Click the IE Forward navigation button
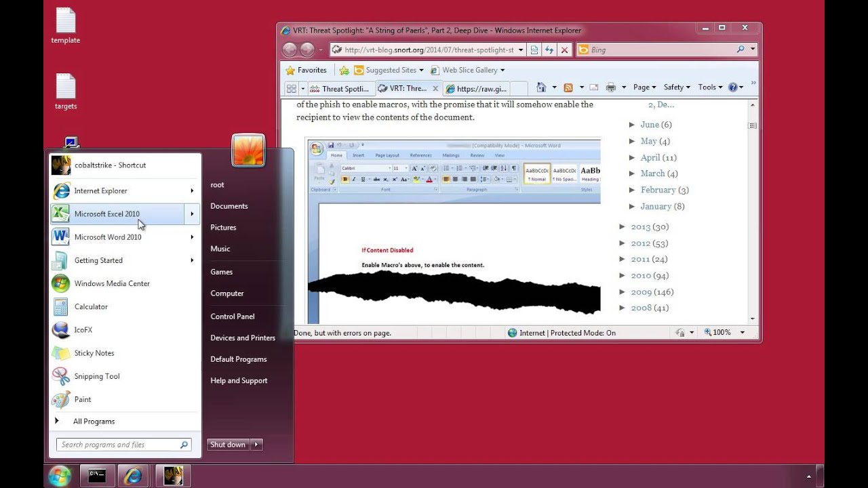This screenshot has width=868, height=488. click(x=307, y=49)
